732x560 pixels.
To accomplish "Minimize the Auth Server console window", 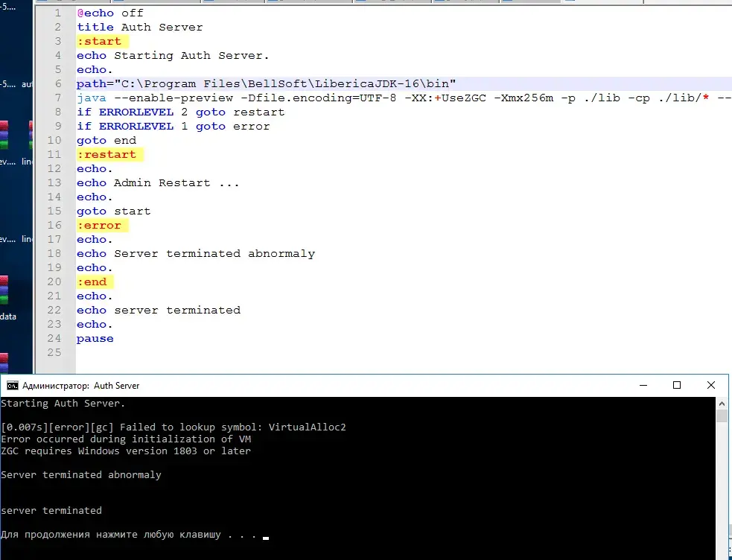I will [643, 386].
